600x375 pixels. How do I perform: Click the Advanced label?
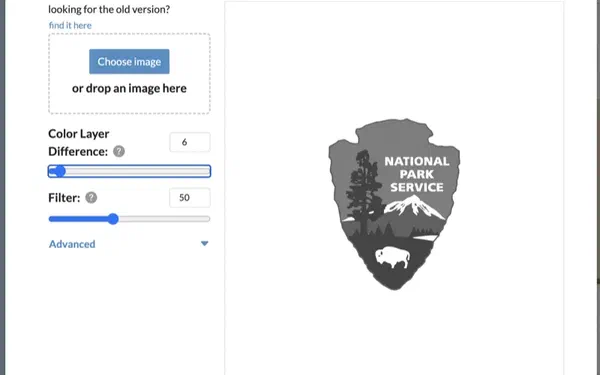(72, 244)
